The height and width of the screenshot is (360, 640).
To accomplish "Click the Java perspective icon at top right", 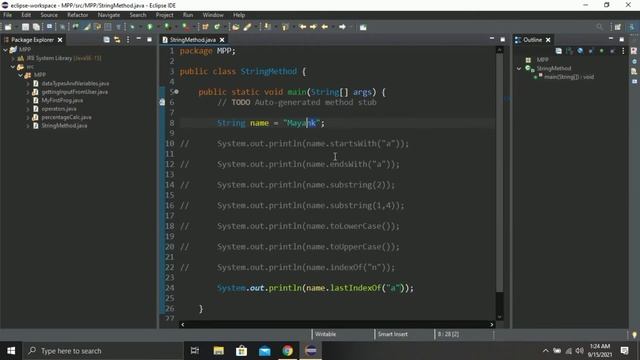I will (x=632, y=27).
